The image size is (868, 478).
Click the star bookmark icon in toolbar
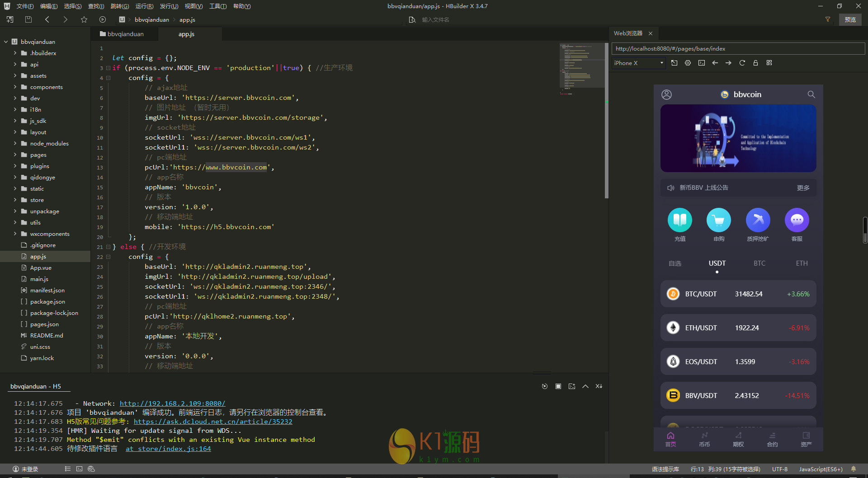pyautogui.click(x=84, y=19)
